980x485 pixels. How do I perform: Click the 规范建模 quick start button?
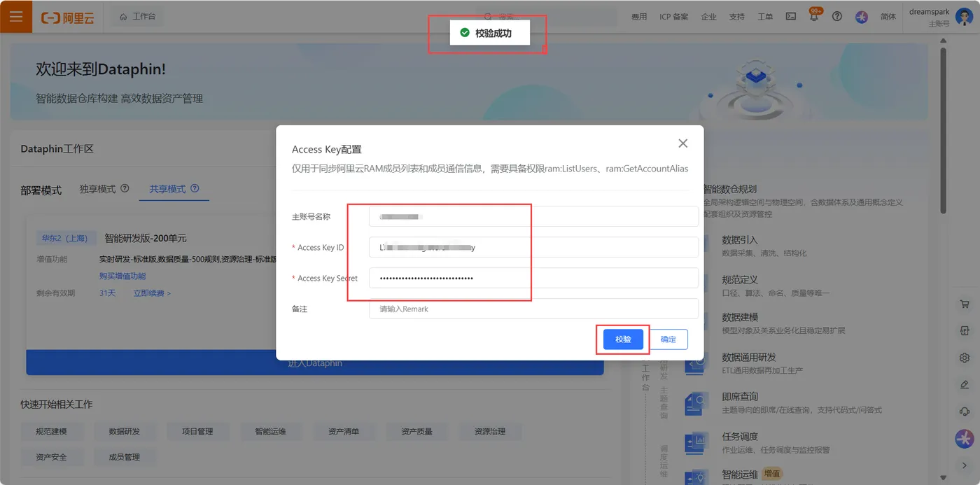[x=50, y=432]
